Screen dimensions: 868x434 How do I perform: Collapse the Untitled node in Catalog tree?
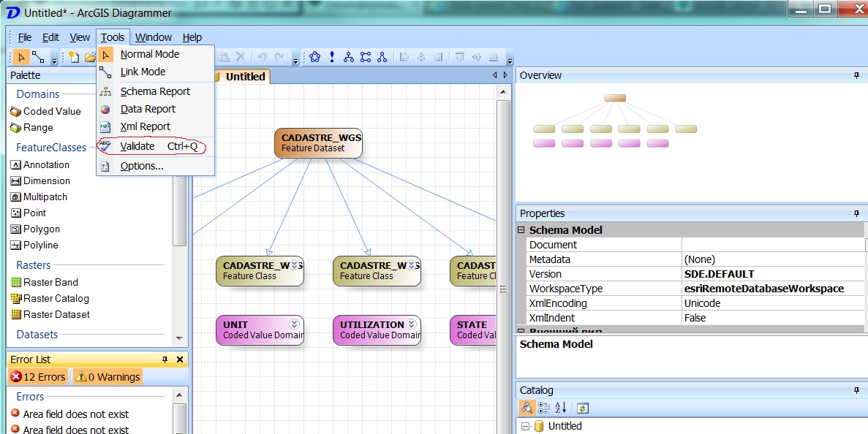click(525, 426)
